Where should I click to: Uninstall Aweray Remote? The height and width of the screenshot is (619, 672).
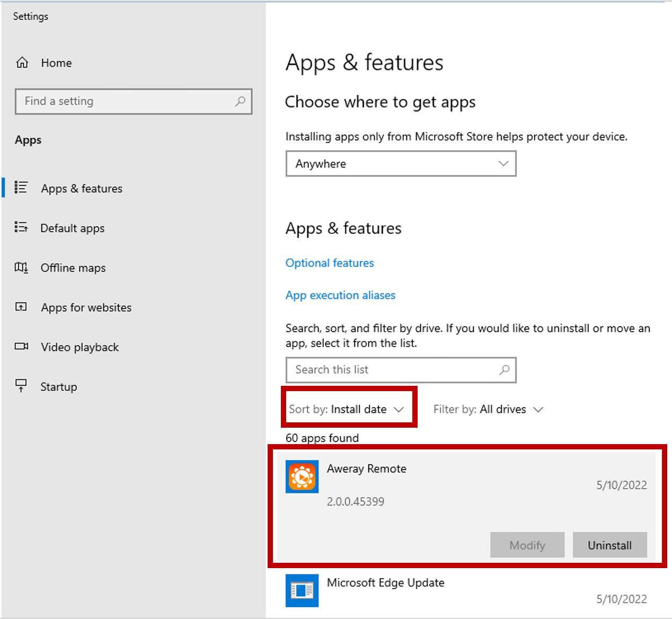609,545
